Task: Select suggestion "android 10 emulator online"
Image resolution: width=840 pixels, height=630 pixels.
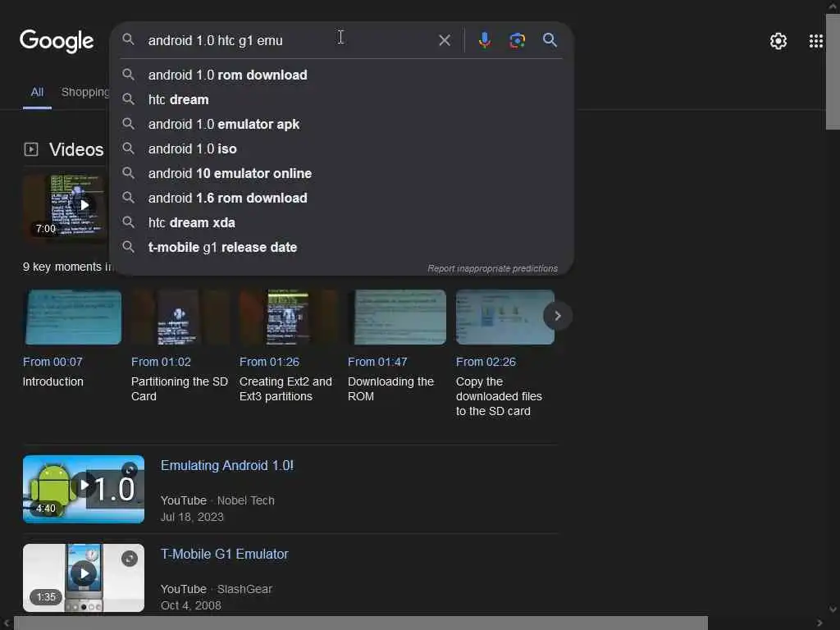Action: [x=341, y=174]
